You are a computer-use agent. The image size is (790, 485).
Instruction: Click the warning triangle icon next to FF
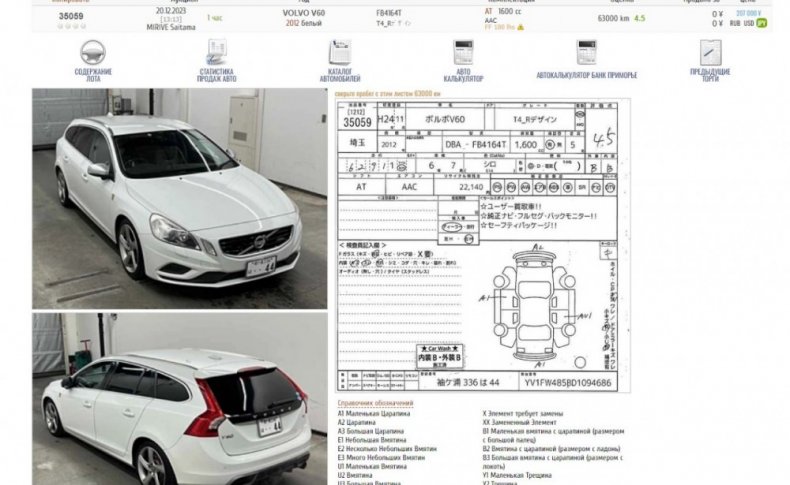pyautogui.click(x=520, y=27)
